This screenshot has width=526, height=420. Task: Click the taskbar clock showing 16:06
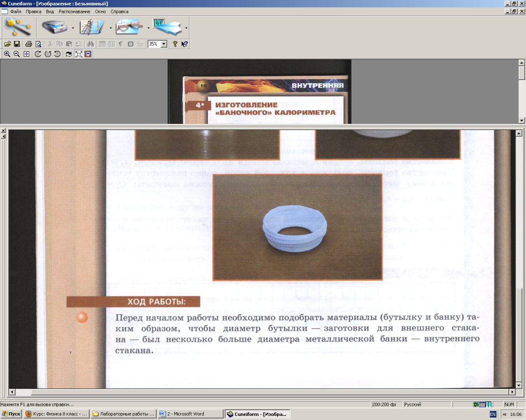point(515,415)
